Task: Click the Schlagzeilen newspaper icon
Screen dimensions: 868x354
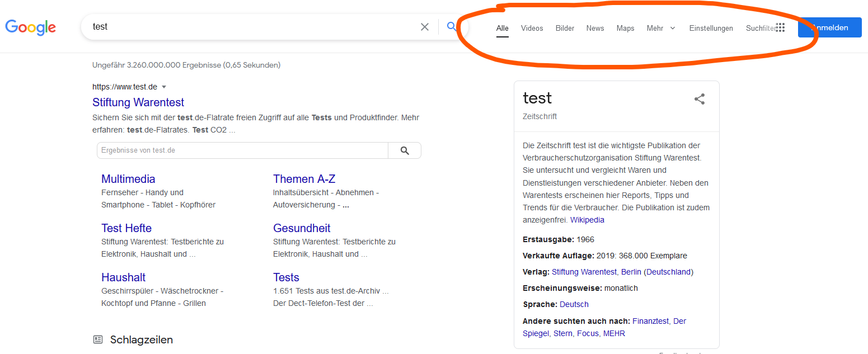Action: (98, 339)
